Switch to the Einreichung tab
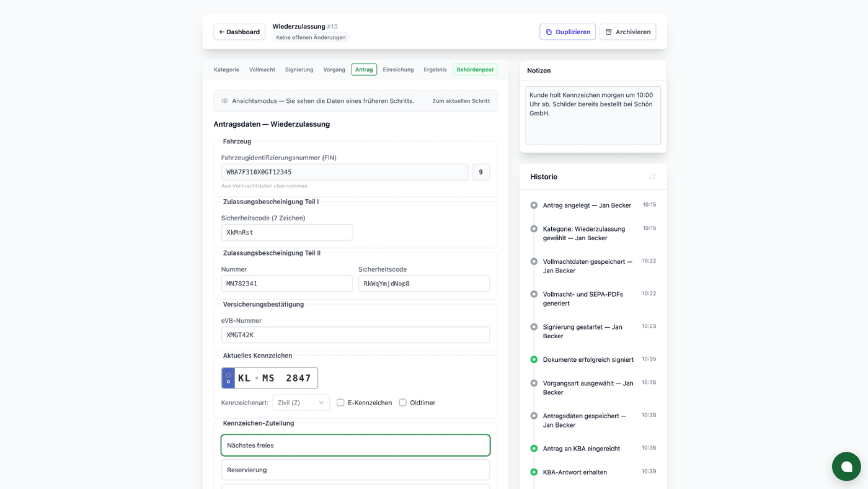Viewport: 868px width, 489px height. point(398,70)
